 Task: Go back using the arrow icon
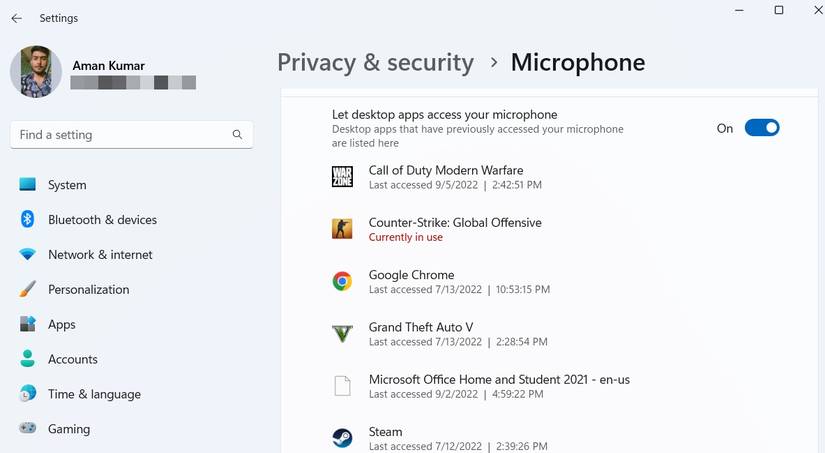pyautogui.click(x=17, y=18)
